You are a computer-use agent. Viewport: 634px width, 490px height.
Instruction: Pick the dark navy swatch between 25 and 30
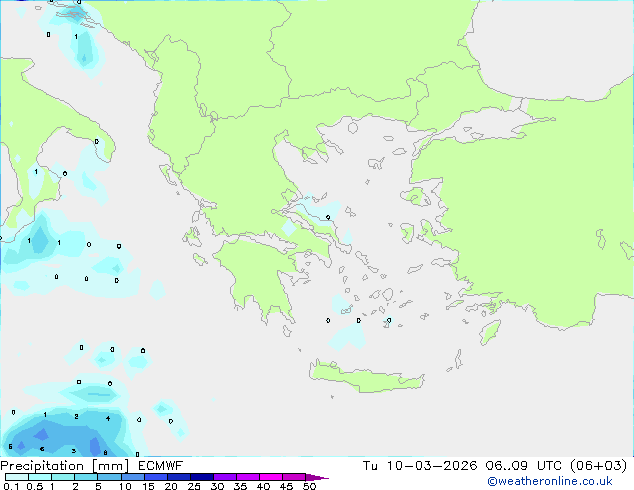click(x=202, y=477)
